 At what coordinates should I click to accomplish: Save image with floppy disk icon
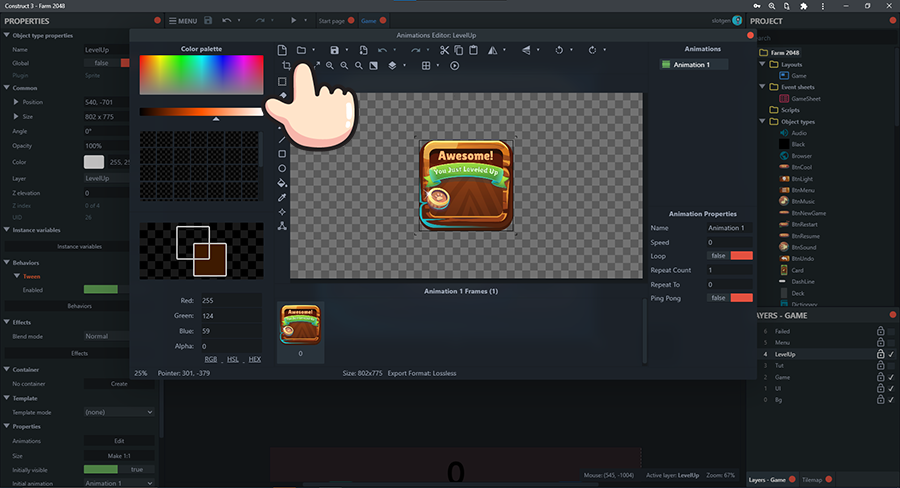pyautogui.click(x=335, y=50)
